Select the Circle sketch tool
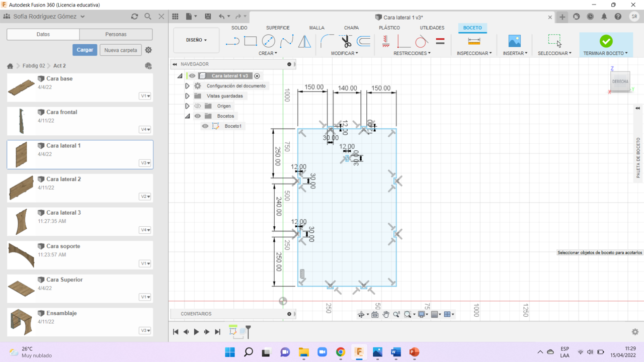The height and width of the screenshot is (362, 644). 269,41
